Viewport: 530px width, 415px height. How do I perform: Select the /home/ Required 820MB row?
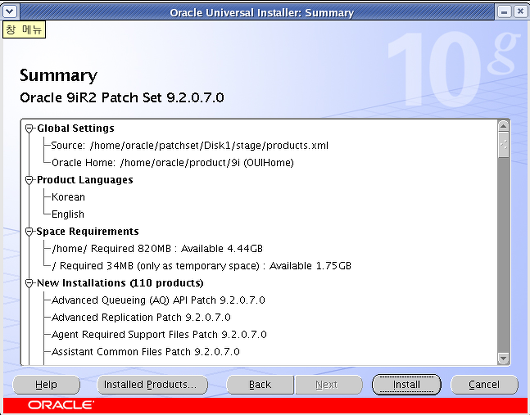point(157,249)
